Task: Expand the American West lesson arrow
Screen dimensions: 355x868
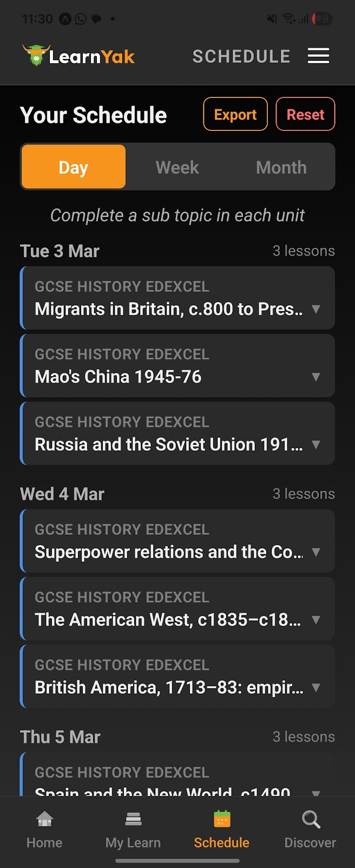Action: [316, 620]
